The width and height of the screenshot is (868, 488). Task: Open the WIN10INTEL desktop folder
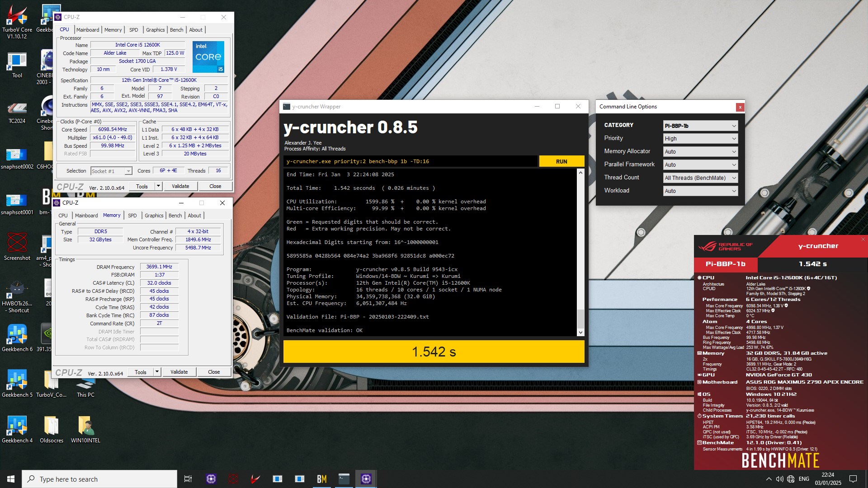pyautogui.click(x=85, y=429)
